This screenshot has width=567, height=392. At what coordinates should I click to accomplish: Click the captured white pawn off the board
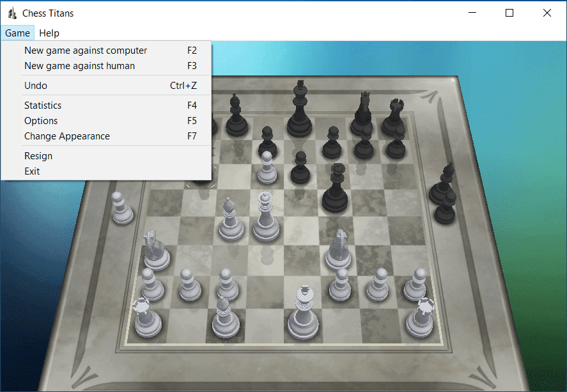(x=122, y=208)
